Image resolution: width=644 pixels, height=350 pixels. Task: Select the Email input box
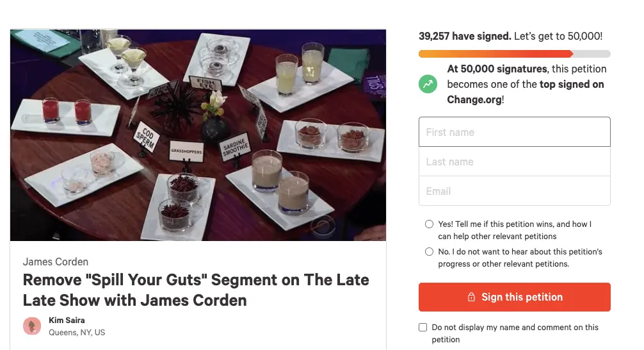click(x=514, y=191)
